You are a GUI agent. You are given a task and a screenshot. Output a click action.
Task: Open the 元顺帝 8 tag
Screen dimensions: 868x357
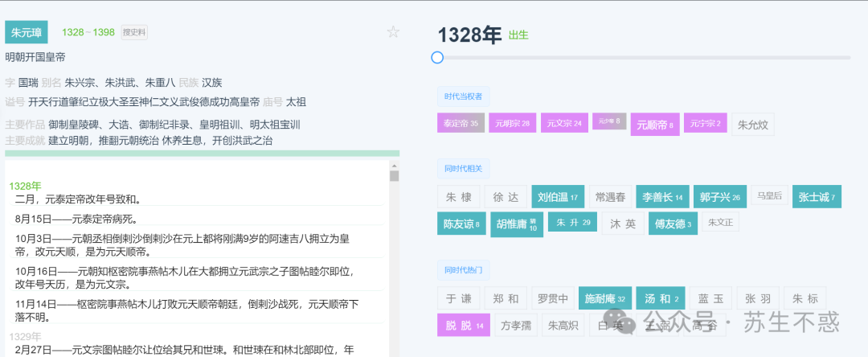pyautogui.click(x=655, y=125)
